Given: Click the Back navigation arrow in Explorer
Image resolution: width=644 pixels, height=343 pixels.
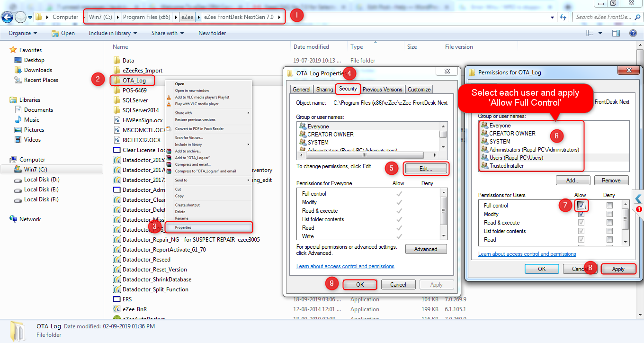Looking at the screenshot, I should pos(7,17).
